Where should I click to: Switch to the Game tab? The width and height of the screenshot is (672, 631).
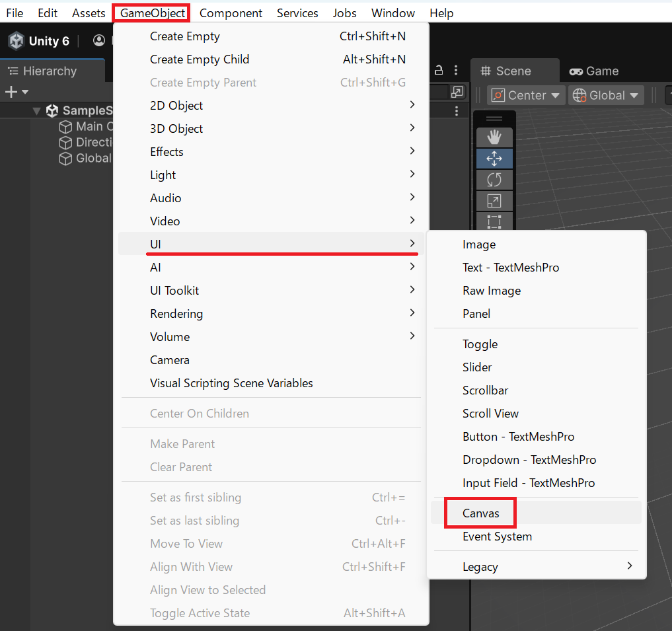tap(593, 71)
